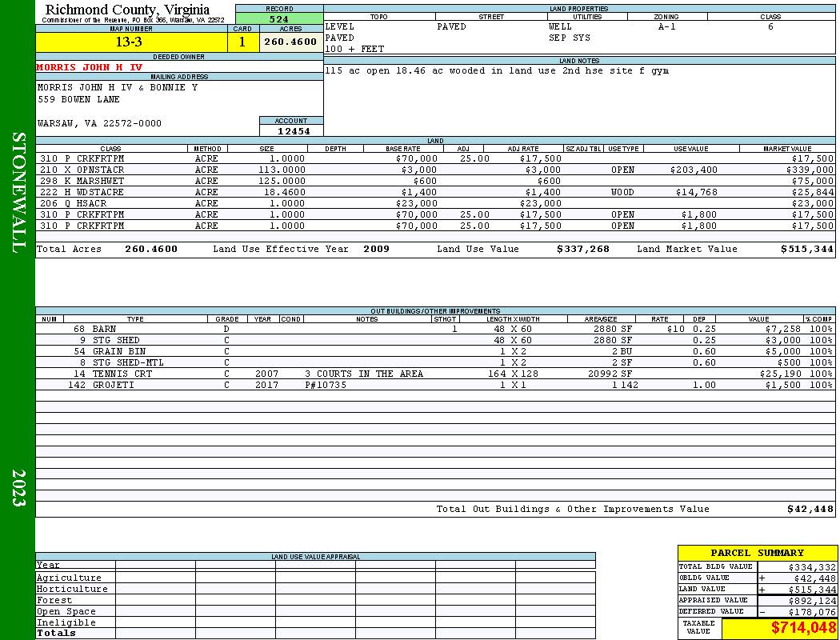
Task: Click the Horticulture row label
Action: pyautogui.click(x=72, y=589)
